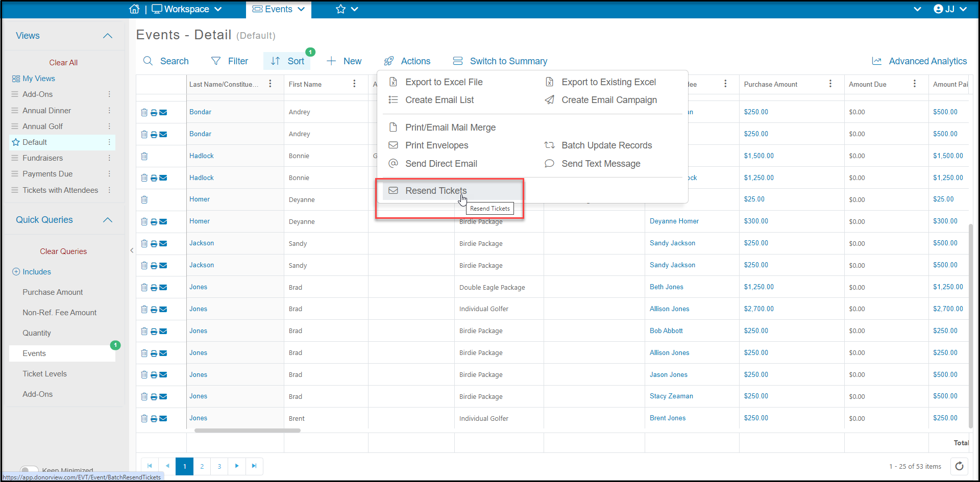Open the JJ user account menu
The width and height of the screenshot is (980, 482).
point(950,9)
